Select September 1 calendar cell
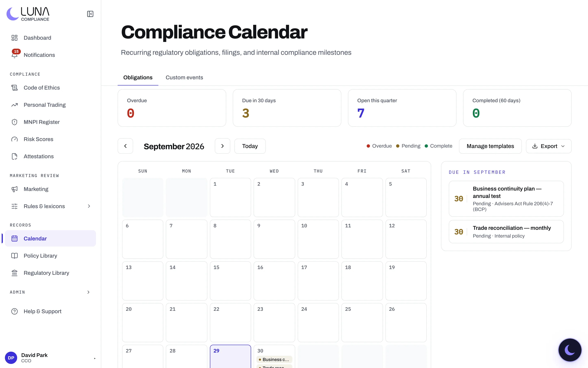This screenshot has height=368, width=588. [230, 197]
